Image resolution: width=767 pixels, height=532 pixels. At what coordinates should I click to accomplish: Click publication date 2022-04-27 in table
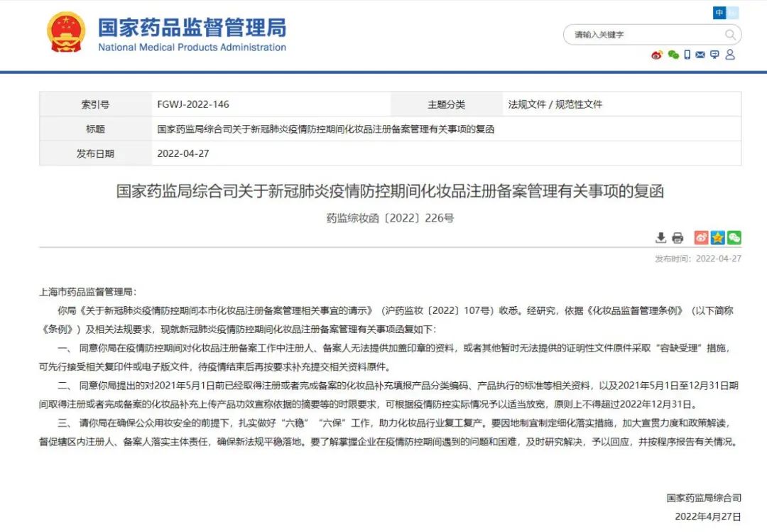(x=183, y=153)
